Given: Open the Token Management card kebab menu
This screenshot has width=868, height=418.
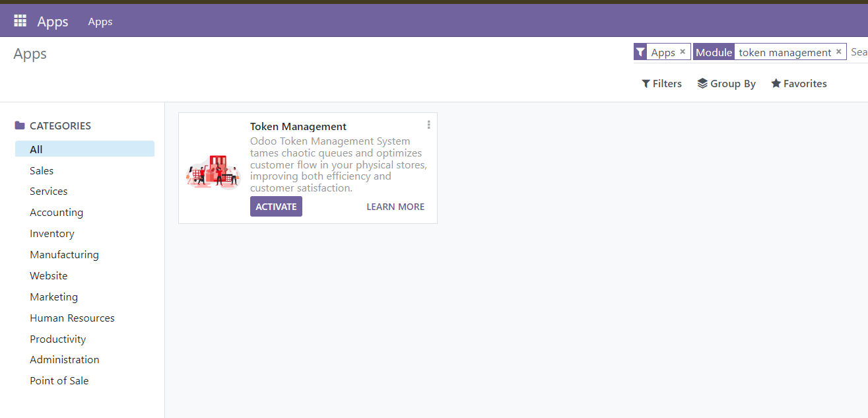Looking at the screenshot, I should coord(429,125).
